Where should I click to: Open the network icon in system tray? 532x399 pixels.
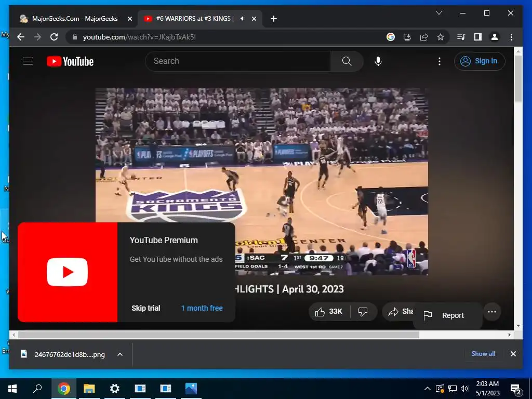(453, 389)
